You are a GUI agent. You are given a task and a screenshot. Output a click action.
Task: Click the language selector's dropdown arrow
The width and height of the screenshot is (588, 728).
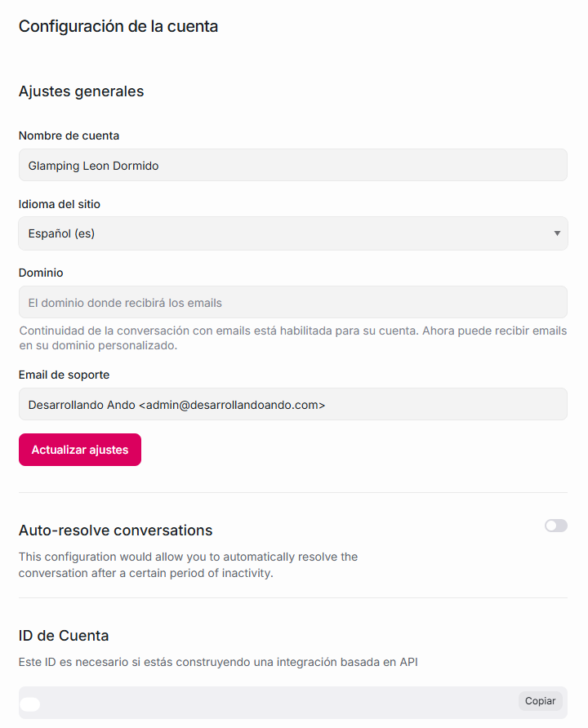point(557,233)
